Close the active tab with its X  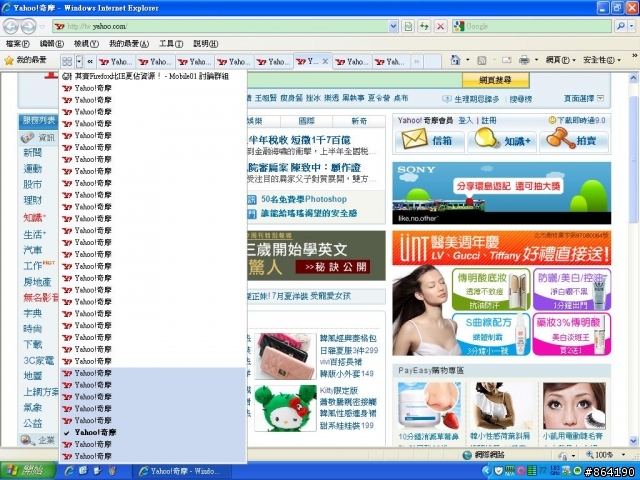pyautogui.click(x=325, y=62)
